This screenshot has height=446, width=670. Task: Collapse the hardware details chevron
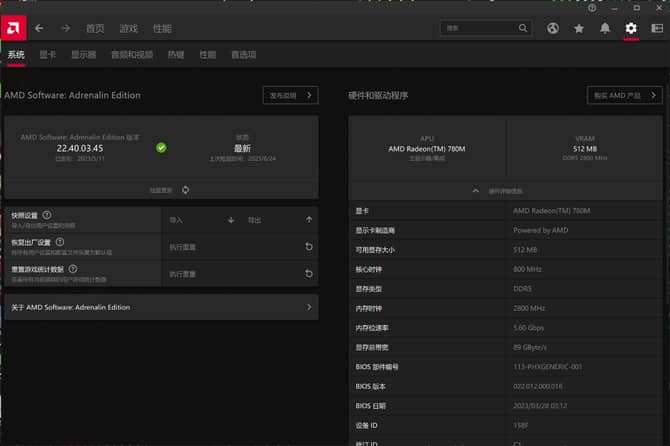(x=476, y=191)
